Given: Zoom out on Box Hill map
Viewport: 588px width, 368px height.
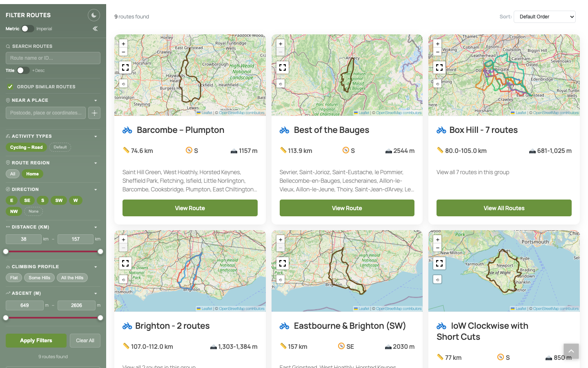Looking at the screenshot, I should (x=438, y=52).
